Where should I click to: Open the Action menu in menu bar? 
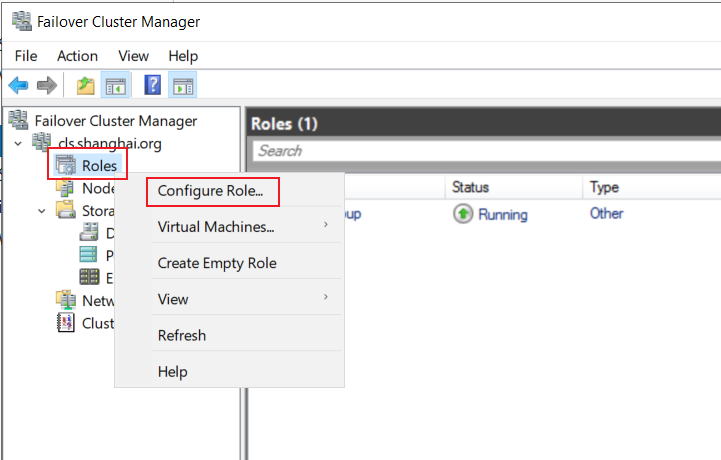(x=77, y=56)
